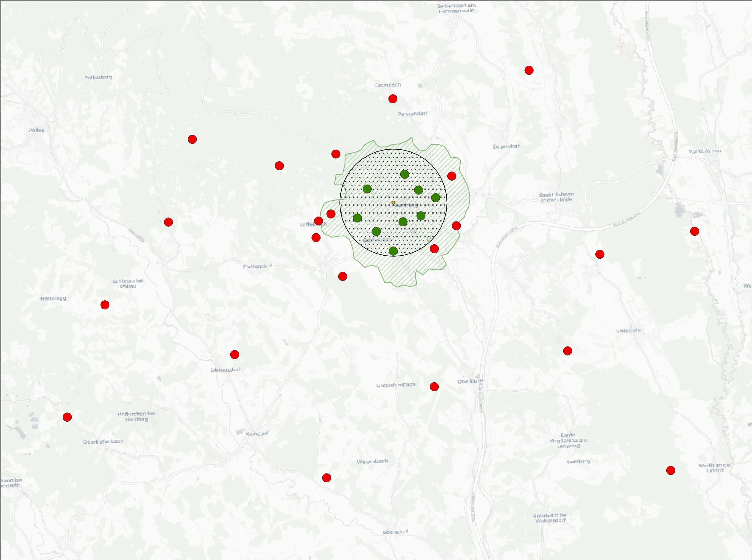The height and width of the screenshot is (560, 752).
Task: Click green marker just above Schildbach label
Action: (x=376, y=232)
